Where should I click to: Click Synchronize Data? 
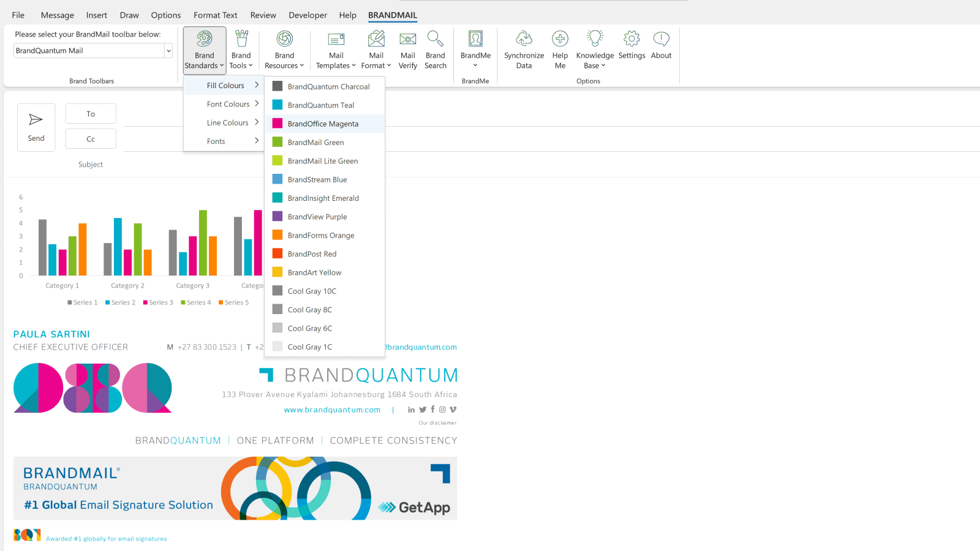[x=524, y=50]
